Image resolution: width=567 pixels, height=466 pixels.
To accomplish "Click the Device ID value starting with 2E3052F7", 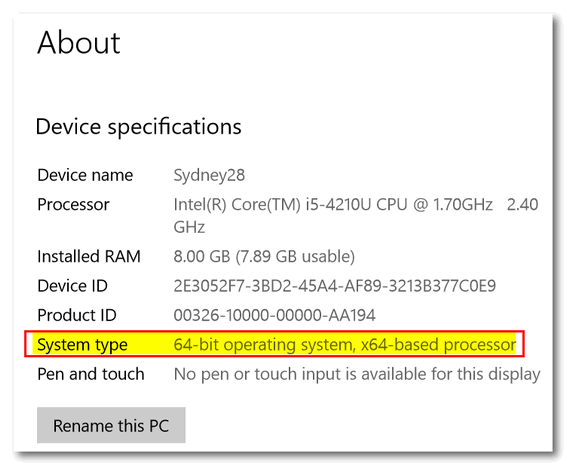I will [334, 286].
